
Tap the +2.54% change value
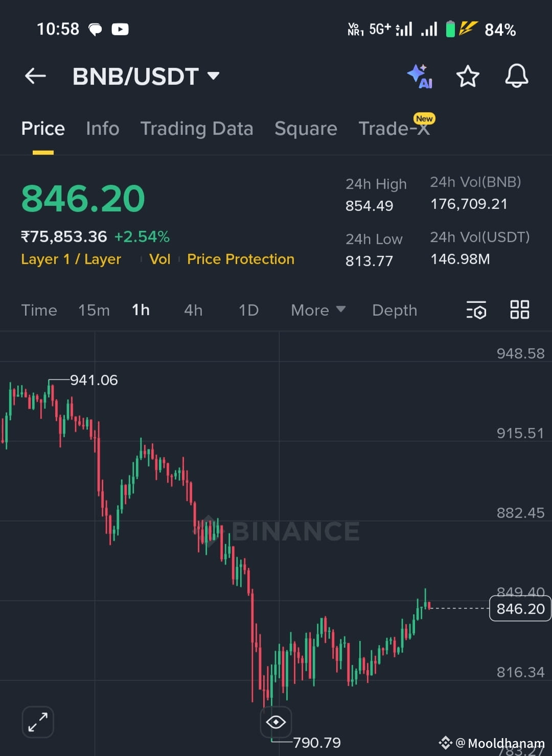coord(142,237)
